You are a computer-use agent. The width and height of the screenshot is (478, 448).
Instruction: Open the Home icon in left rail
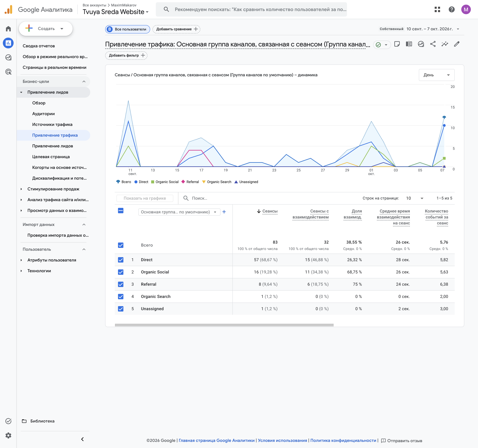[x=8, y=29]
